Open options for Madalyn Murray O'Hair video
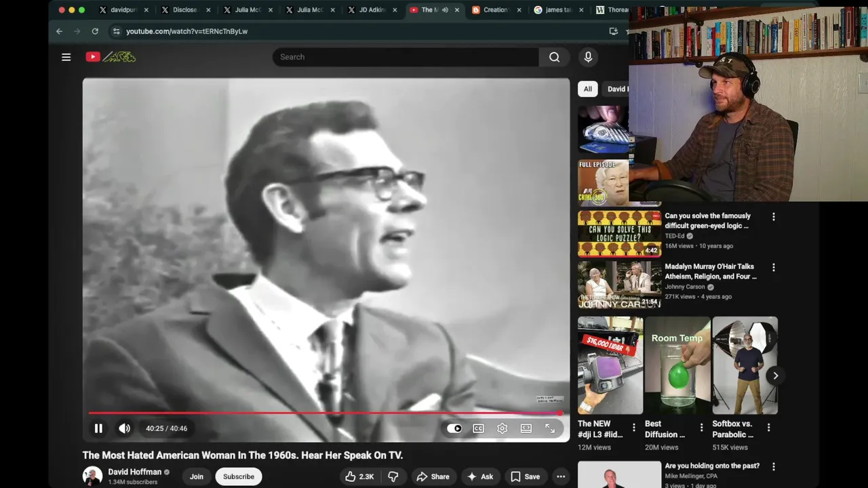The image size is (868, 488). pyautogui.click(x=773, y=268)
